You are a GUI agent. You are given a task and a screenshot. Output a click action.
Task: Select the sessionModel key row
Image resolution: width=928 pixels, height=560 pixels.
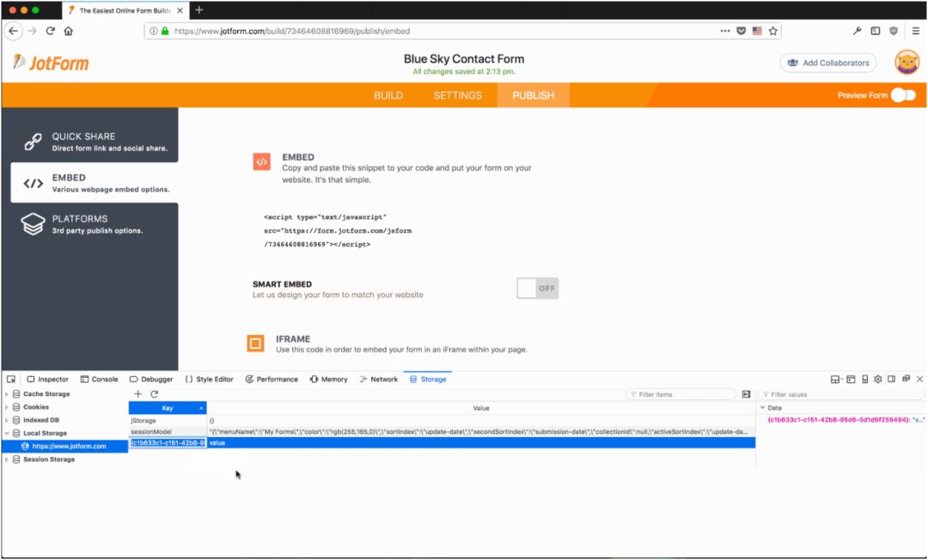click(x=442, y=432)
